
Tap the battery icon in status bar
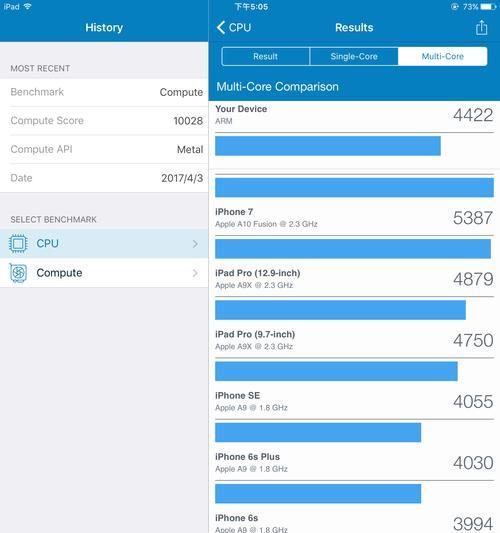tap(488, 6)
